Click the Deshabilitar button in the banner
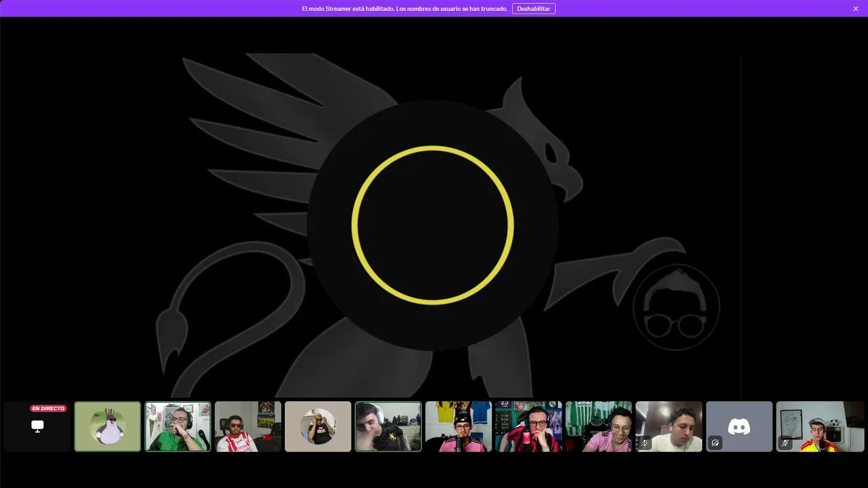This screenshot has width=868, height=488. coord(534,9)
